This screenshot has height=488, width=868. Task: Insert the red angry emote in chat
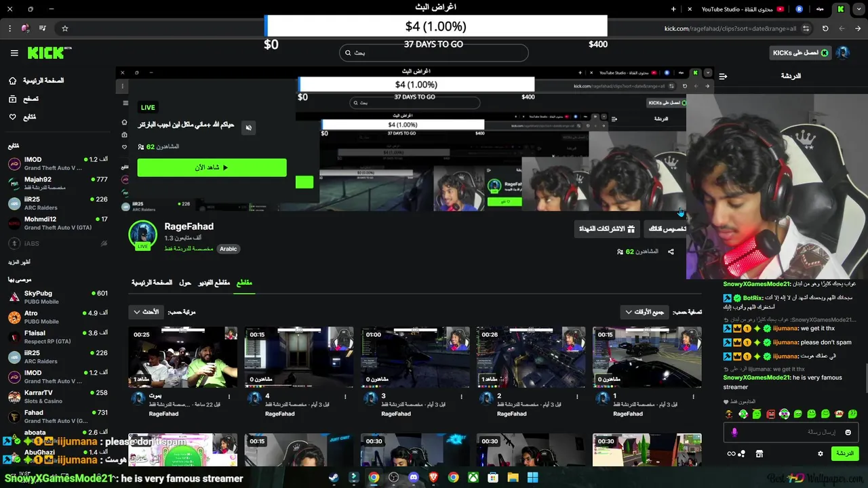[x=770, y=414]
